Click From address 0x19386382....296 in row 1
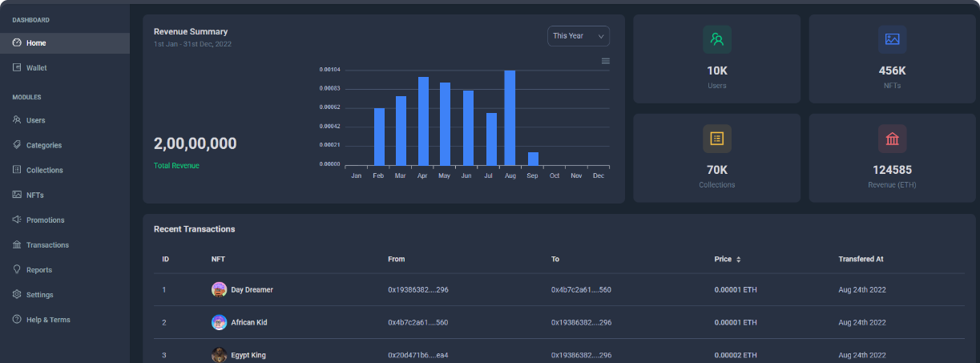 pyautogui.click(x=418, y=290)
